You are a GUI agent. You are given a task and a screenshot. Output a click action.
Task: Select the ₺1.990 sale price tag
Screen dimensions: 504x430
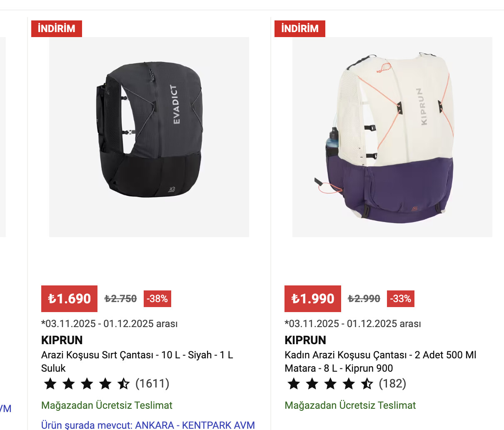tap(312, 299)
